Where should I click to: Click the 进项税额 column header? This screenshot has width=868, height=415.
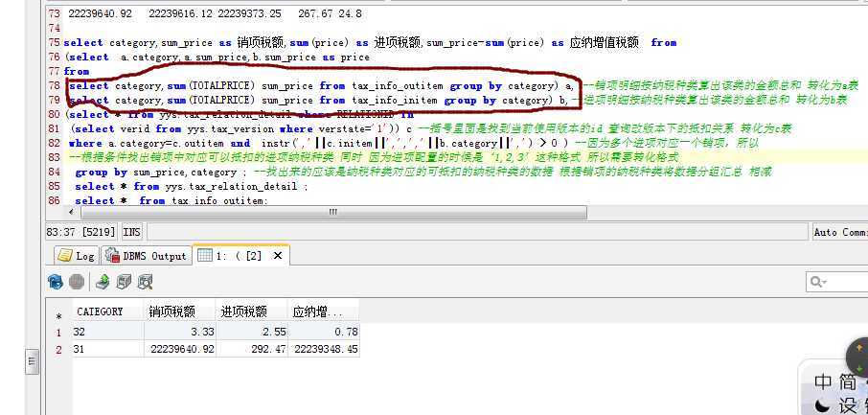[x=252, y=311]
